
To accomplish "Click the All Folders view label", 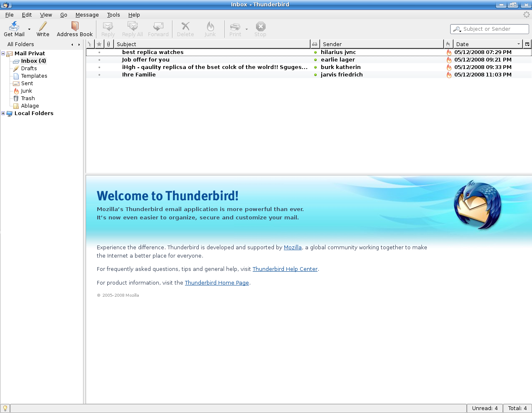I will 21,44.
